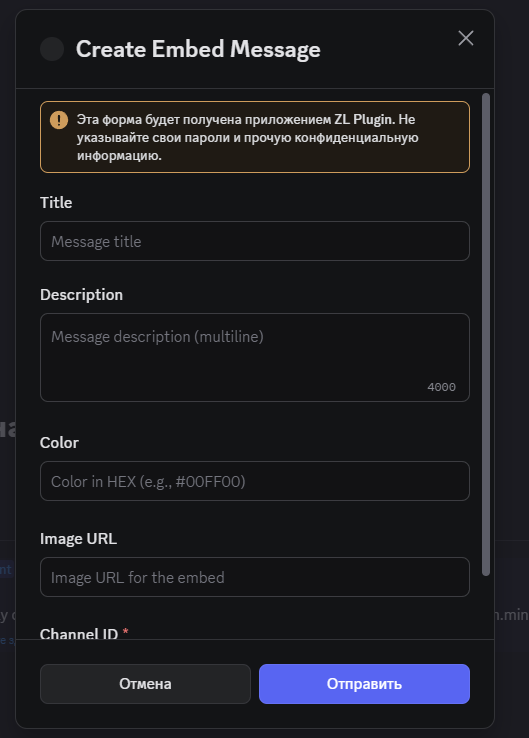
Task: Click the Channel ID label
Action: (79, 634)
